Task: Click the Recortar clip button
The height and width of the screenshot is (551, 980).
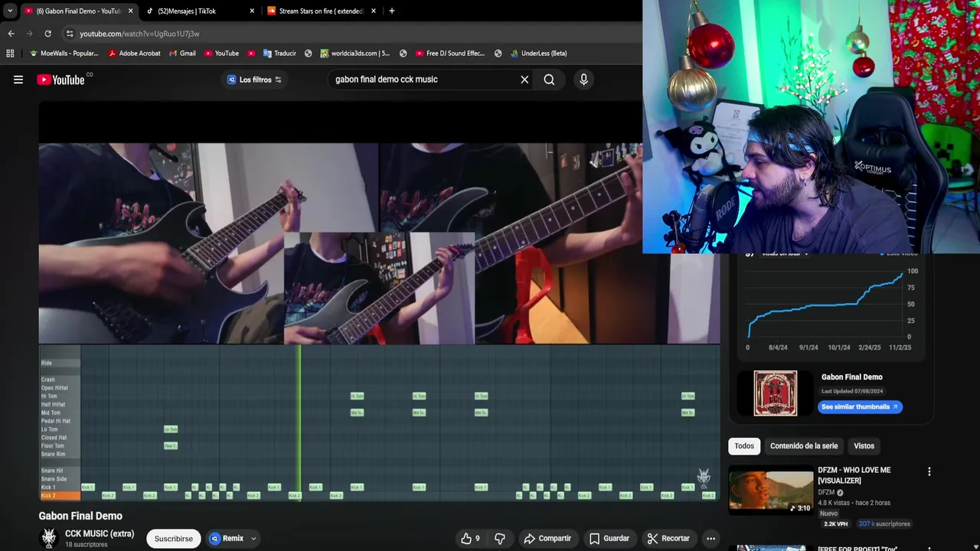Action: tap(668, 539)
